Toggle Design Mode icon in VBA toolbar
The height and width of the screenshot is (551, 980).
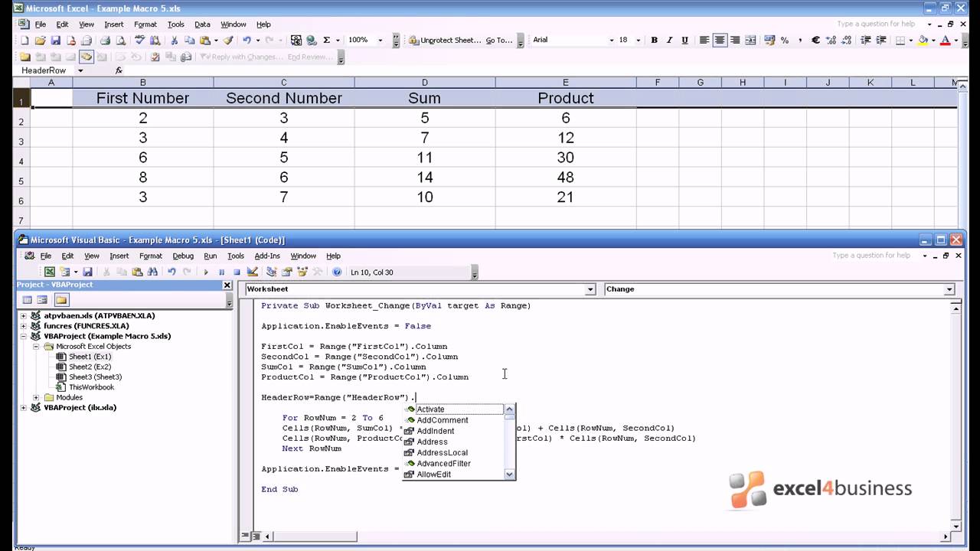coord(252,272)
